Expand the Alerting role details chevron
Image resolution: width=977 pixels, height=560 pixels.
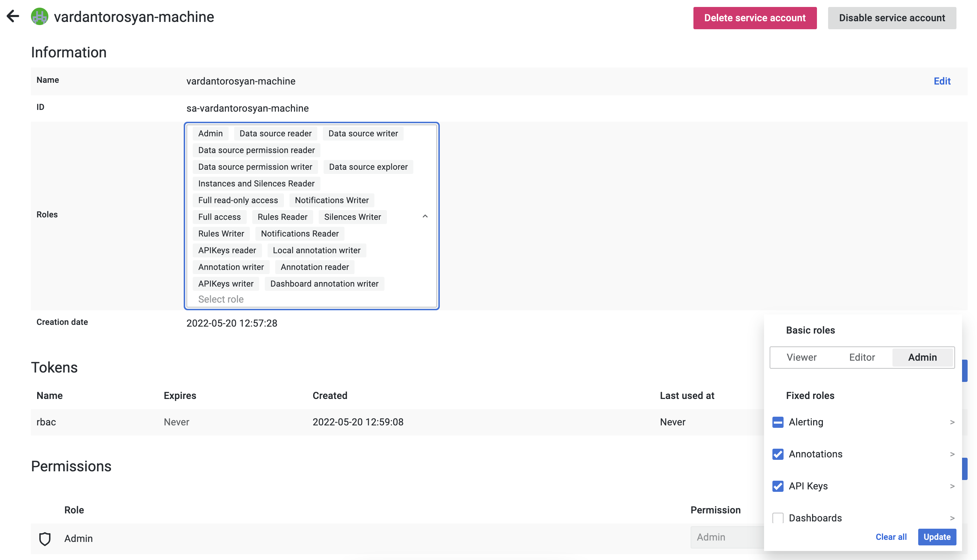point(953,422)
